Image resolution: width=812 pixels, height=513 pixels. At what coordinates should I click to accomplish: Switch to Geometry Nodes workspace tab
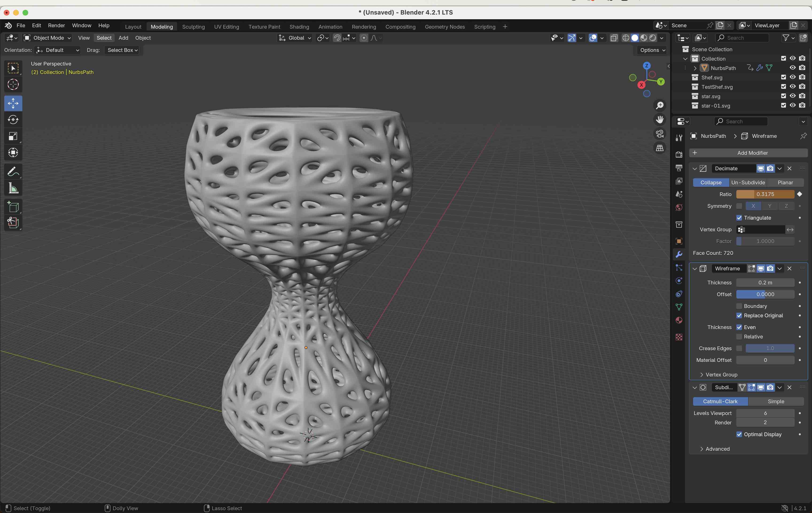(445, 27)
